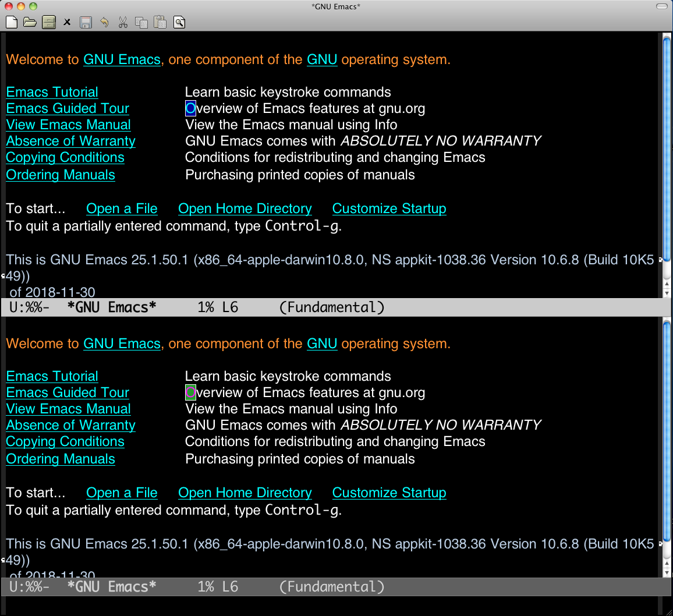Click the lower pane's blue scrollbar thumb

[667, 431]
